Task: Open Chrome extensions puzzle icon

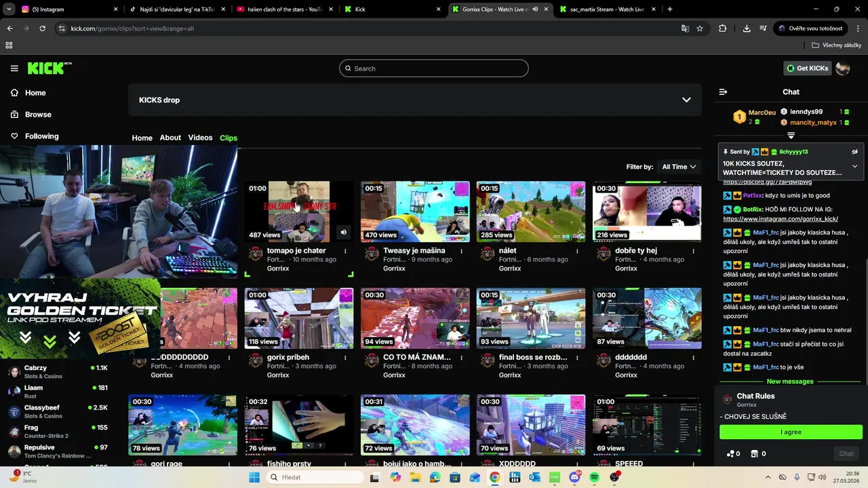Action: click(722, 28)
